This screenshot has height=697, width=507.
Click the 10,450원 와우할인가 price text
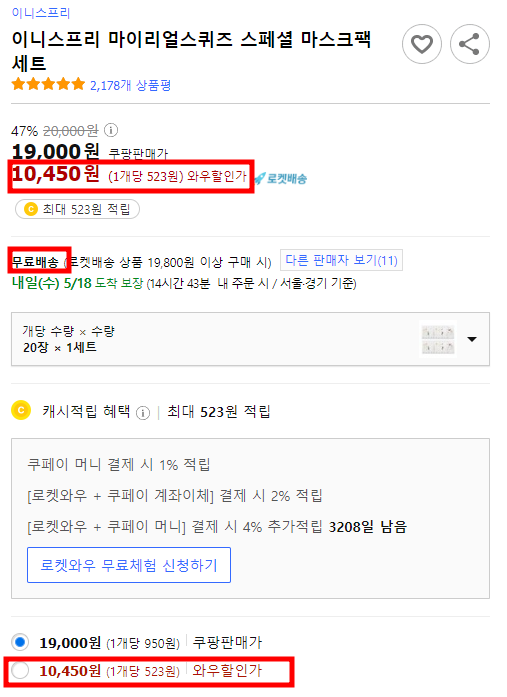coord(129,175)
